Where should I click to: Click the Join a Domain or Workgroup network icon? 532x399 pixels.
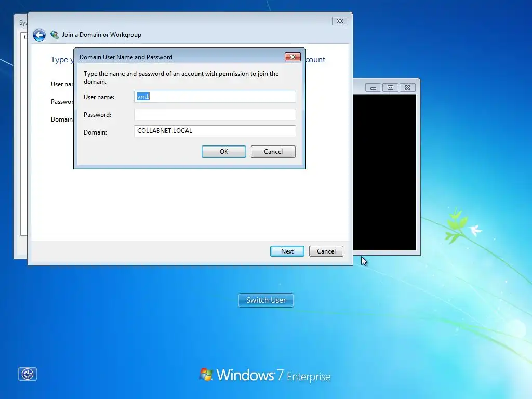pyautogui.click(x=54, y=35)
